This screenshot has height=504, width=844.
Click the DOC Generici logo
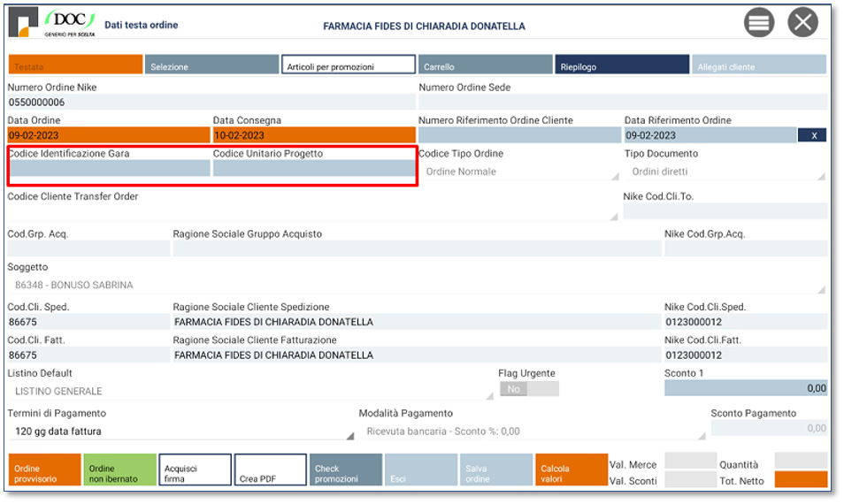(70, 24)
